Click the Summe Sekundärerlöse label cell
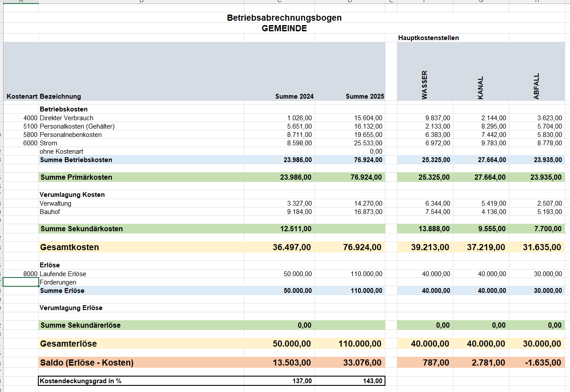The width and height of the screenshot is (570, 392). click(x=80, y=325)
